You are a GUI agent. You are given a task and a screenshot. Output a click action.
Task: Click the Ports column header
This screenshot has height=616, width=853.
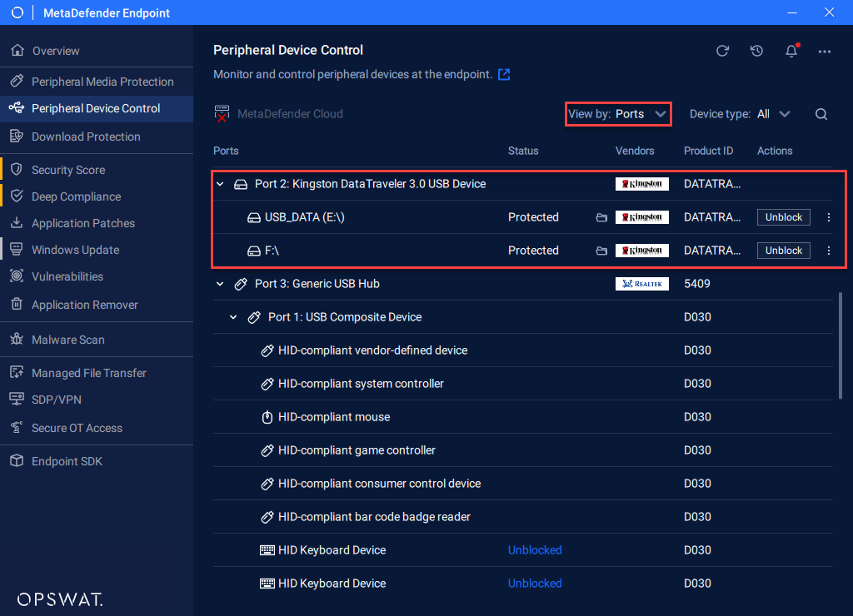point(226,151)
